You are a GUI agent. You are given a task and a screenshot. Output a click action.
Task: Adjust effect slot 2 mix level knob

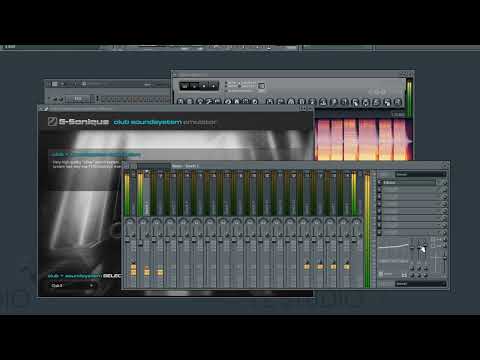pos(444,190)
